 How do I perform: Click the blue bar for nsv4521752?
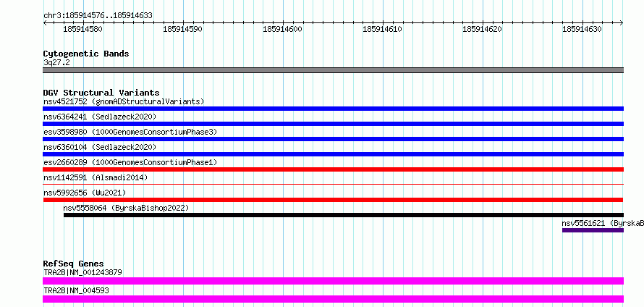point(333,109)
